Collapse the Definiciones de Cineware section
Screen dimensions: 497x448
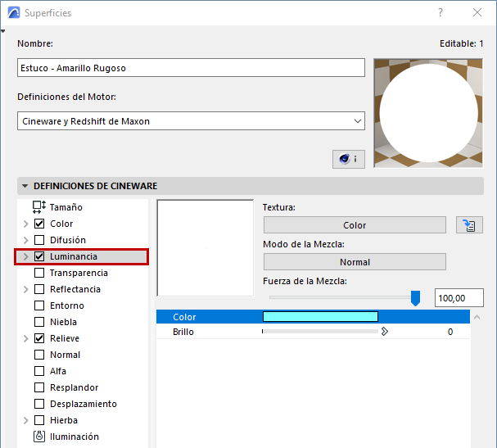pyautogui.click(x=25, y=186)
